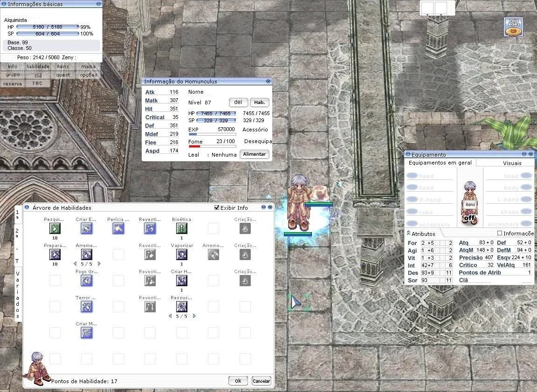
Task: Click the Terror skill icon
Action: [87, 307]
